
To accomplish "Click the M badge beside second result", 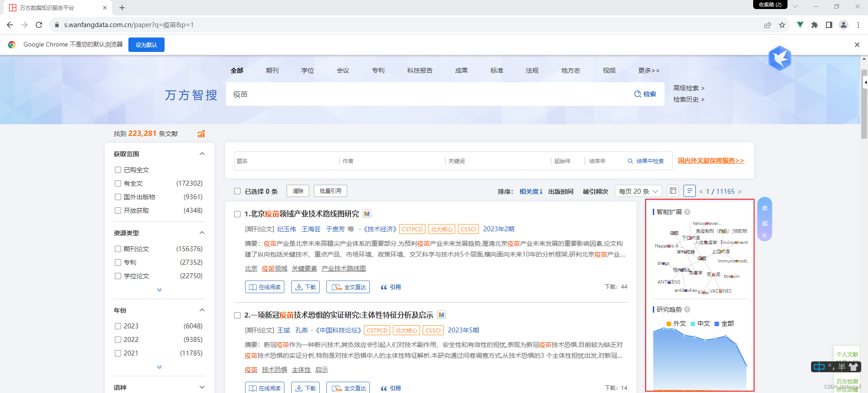I will click(441, 315).
